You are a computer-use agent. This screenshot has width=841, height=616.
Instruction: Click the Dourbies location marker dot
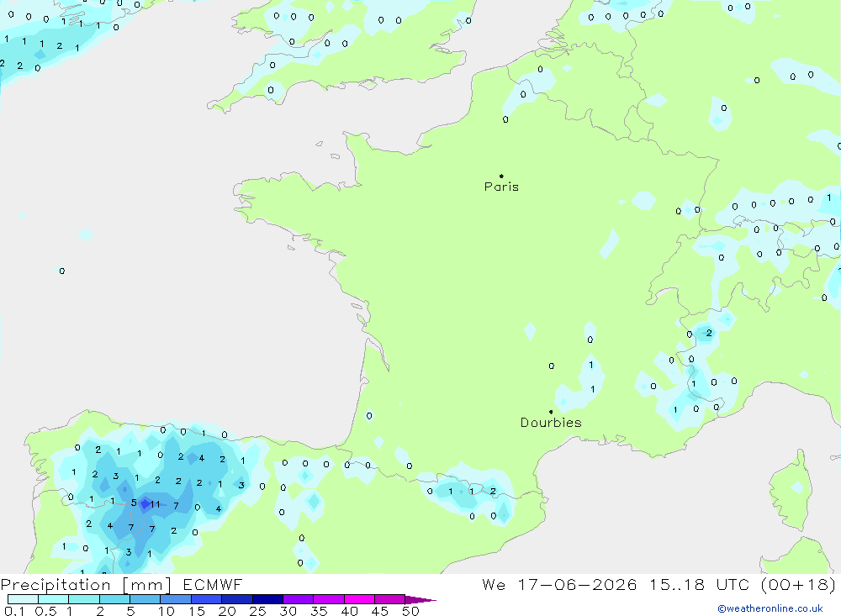(x=551, y=412)
